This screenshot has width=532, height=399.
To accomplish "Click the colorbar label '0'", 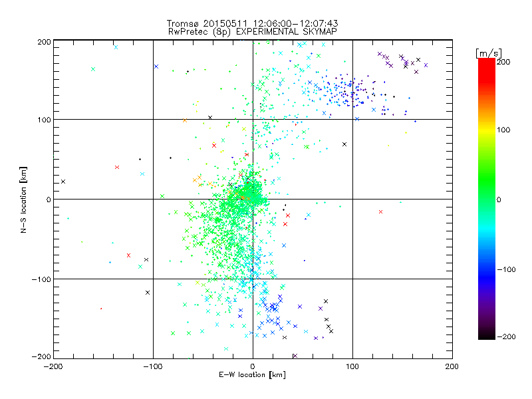I will pos(499,199).
